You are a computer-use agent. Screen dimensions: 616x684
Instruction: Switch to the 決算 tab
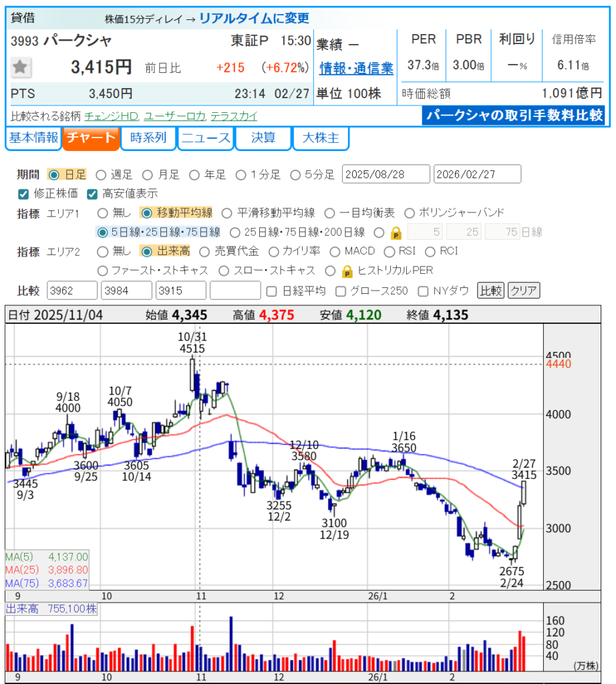[x=263, y=139]
